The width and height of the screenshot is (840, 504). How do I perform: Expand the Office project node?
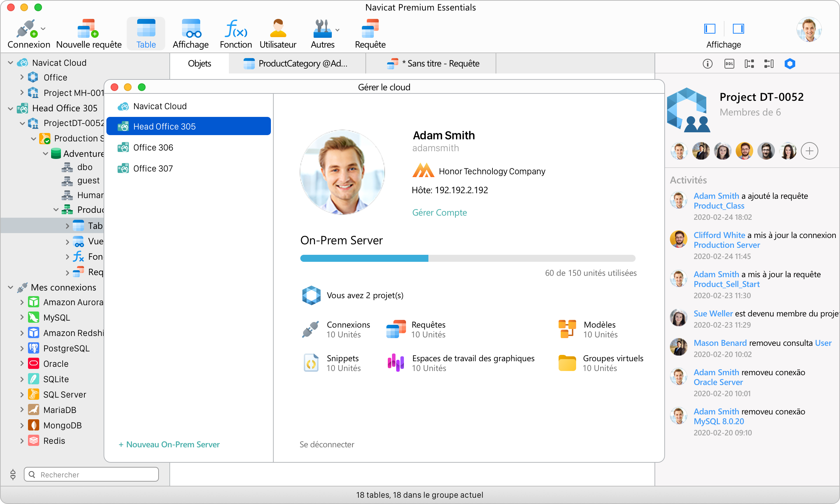[22, 77]
